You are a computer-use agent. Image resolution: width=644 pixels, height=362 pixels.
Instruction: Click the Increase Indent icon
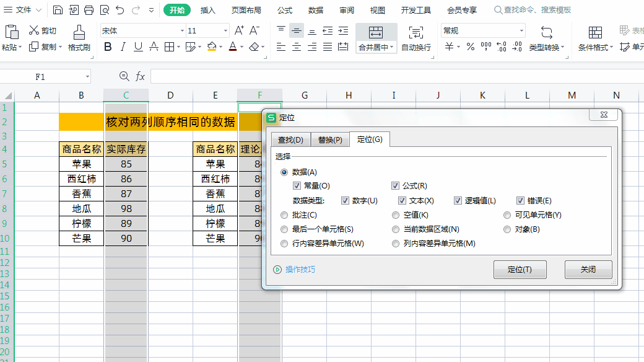(x=343, y=30)
